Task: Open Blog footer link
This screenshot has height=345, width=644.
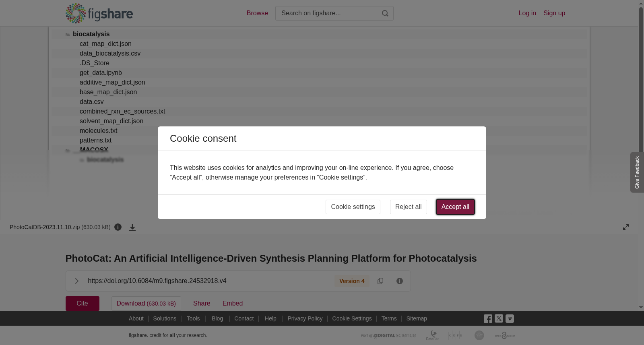Action: [x=217, y=318]
